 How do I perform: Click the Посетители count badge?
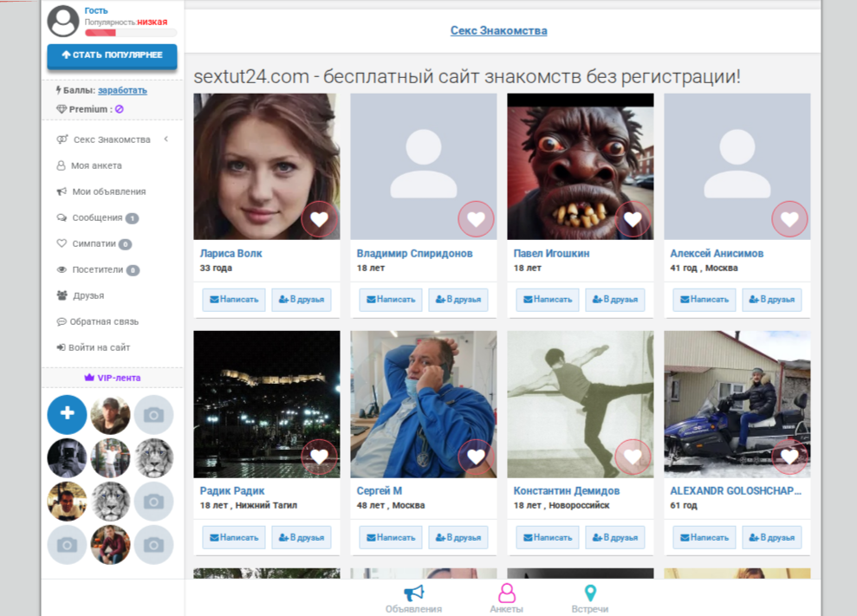[133, 270]
